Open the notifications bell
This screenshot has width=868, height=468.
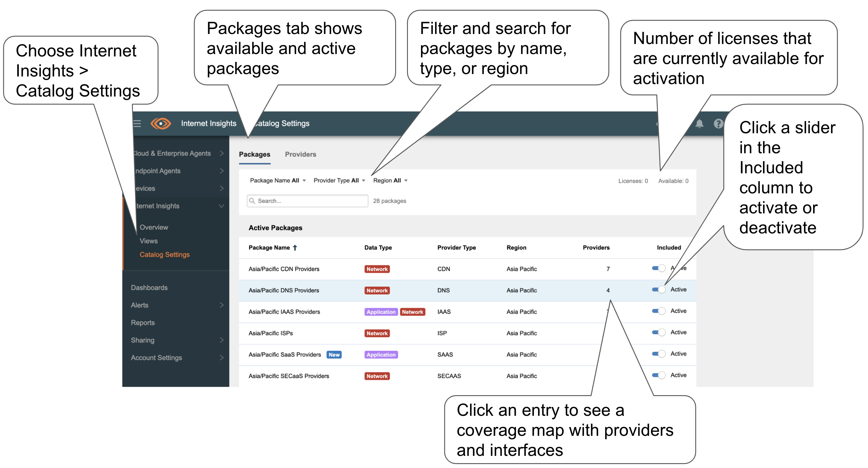pos(700,124)
